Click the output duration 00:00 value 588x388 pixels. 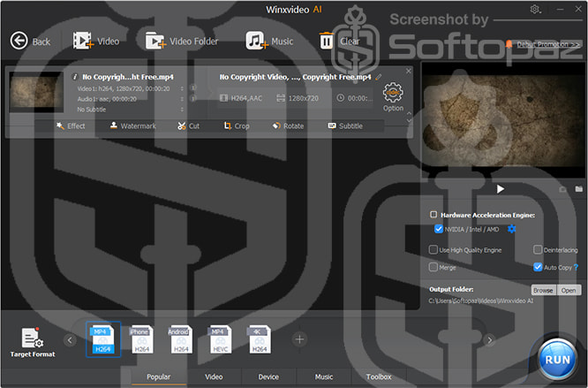point(355,98)
